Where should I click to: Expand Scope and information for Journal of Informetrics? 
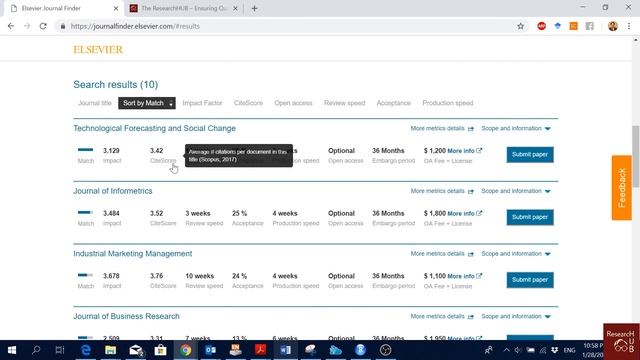click(x=516, y=191)
